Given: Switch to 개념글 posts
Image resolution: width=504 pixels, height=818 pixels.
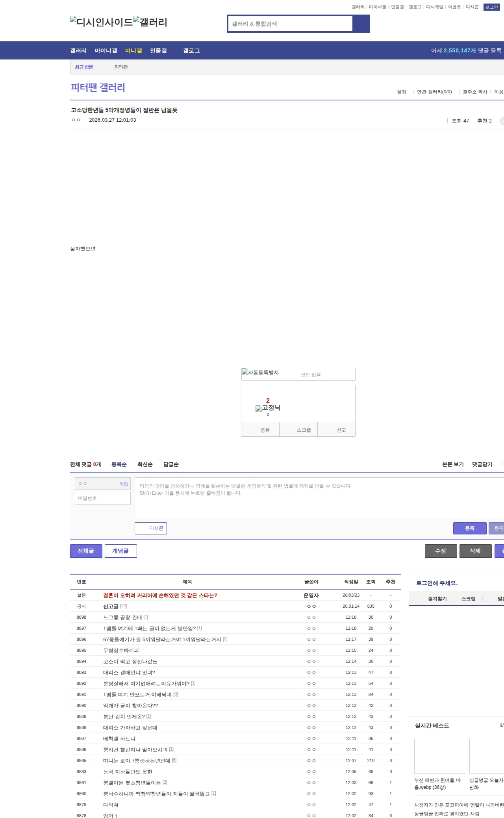Looking at the screenshot, I should coord(121,551).
